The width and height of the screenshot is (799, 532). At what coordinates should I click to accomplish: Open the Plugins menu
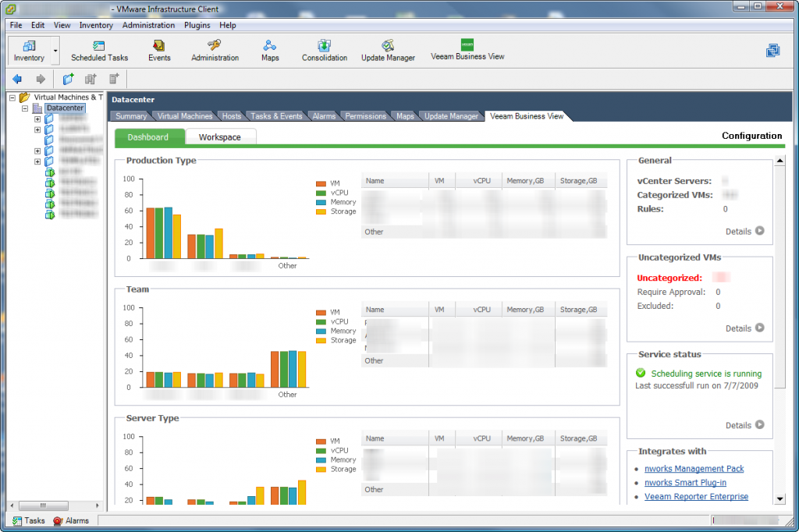coord(197,25)
